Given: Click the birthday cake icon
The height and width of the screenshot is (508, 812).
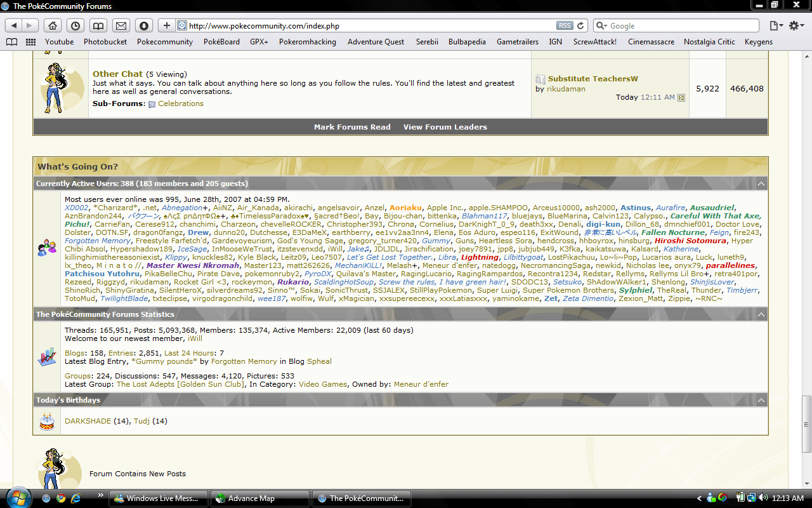Looking at the screenshot, I should (x=46, y=421).
